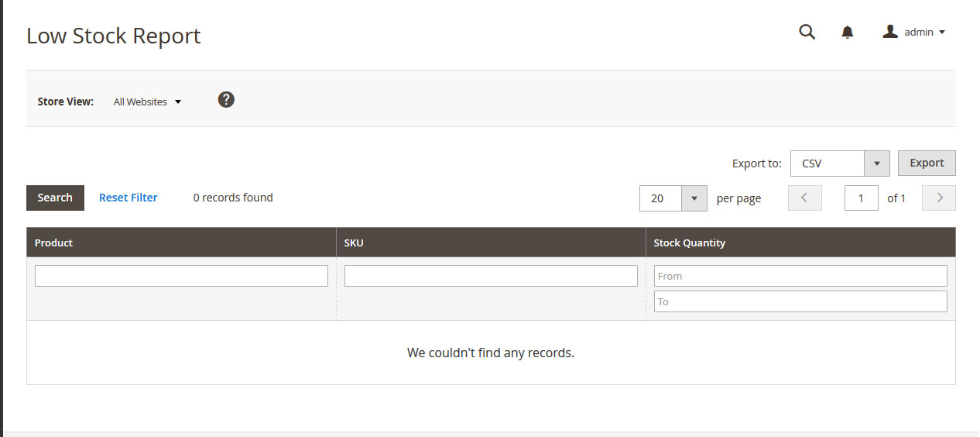980x437 pixels.
Task: Focus the Product filter text field
Action: tap(181, 276)
